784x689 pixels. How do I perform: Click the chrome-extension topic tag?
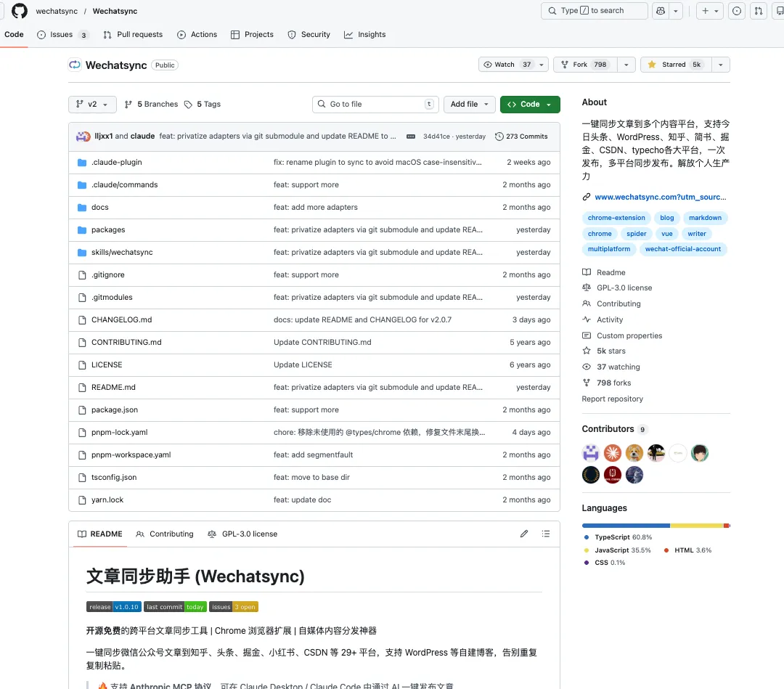coord(616,218)
